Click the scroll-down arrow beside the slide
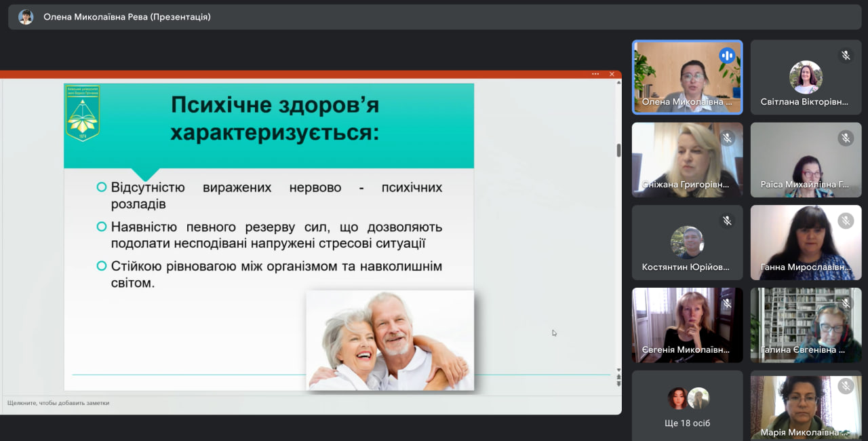Viewport: 868px width, 441px height. point(618,370)
